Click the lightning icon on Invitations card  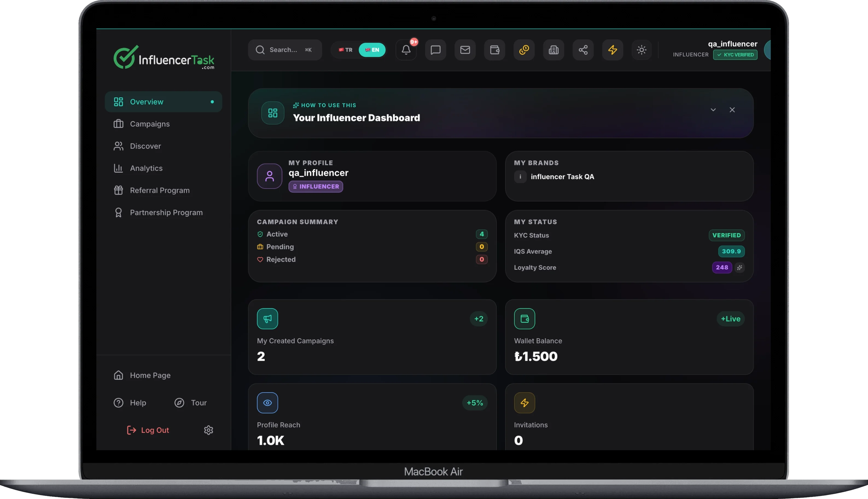(x=525, y=403)
